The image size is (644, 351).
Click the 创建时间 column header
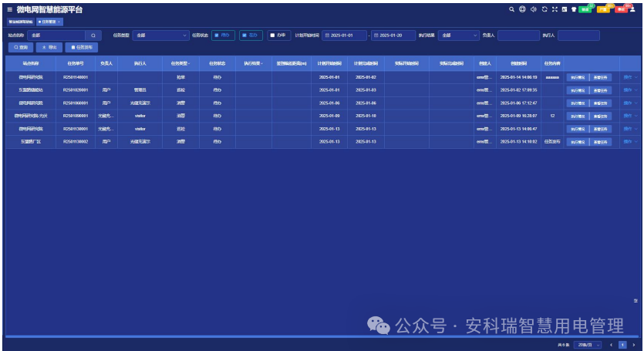coord(519,64)
